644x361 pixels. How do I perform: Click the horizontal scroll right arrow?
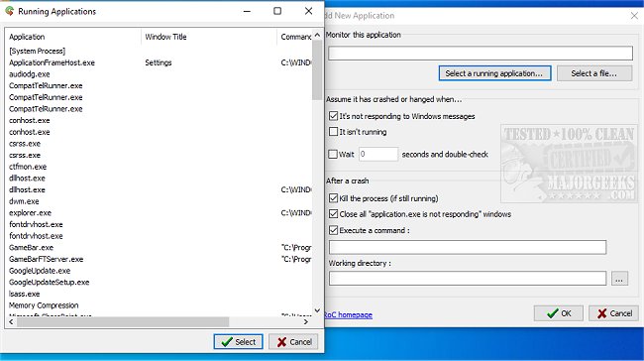click(306, 322)
